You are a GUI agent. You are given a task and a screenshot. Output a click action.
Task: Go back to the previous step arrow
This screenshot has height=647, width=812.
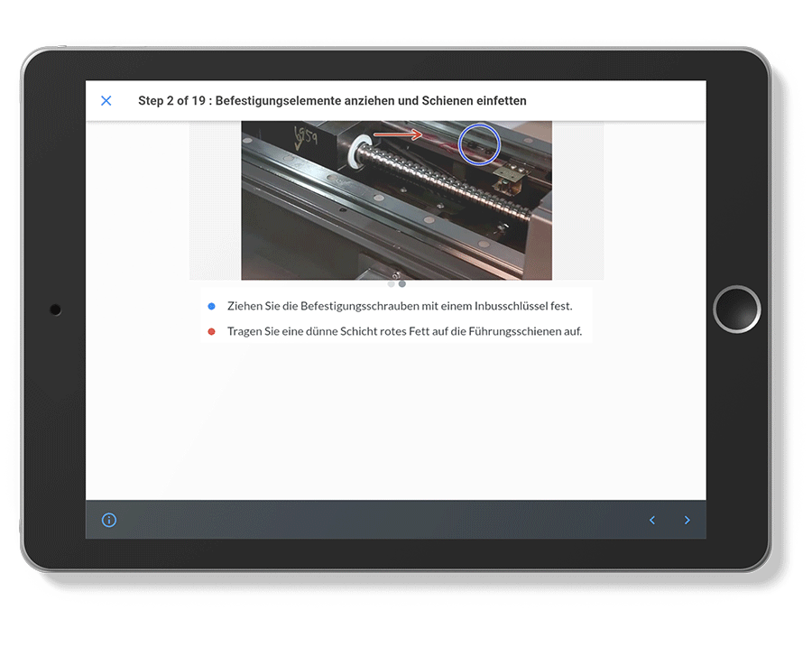(652, 520)
